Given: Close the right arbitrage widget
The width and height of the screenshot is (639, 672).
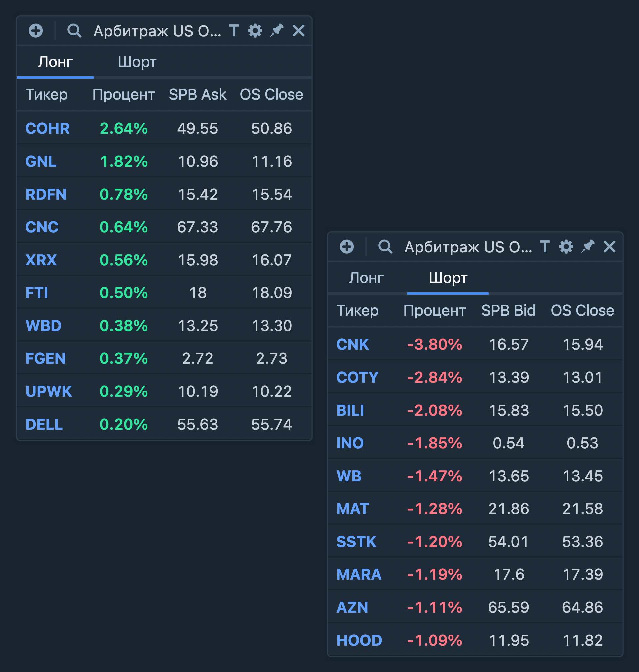Looking at the screenshot, I should click(x=609, y=247).
